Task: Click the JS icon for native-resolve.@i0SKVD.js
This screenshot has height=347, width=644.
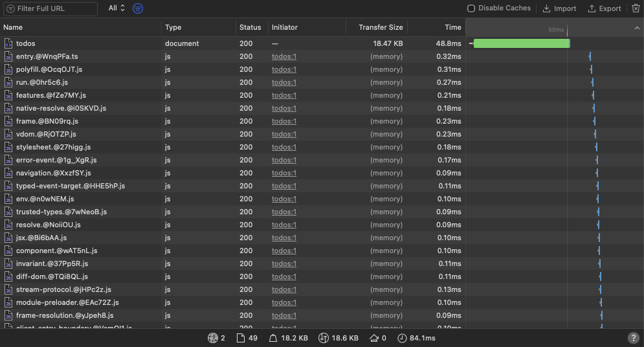Action: point(8,108)
